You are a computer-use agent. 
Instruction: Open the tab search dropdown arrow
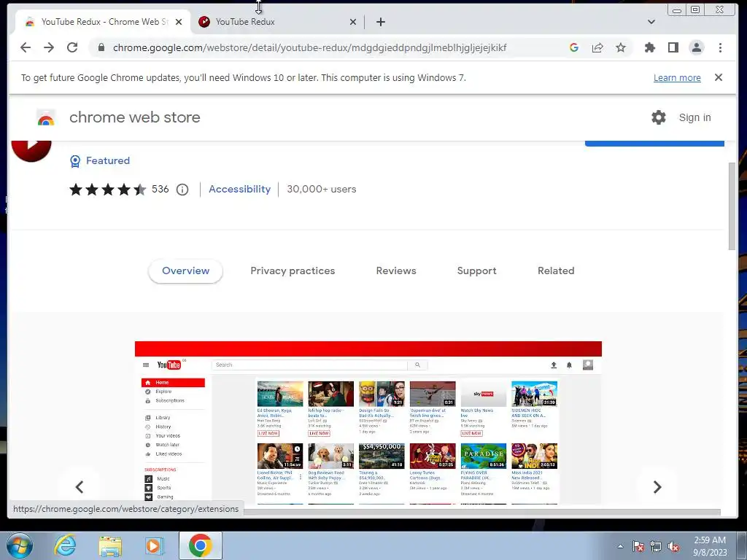(651, 22)
